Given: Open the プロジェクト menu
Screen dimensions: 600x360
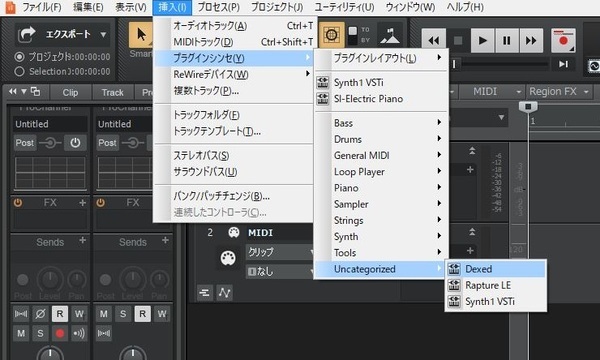Looking at the screenshot, I should 277,7.
